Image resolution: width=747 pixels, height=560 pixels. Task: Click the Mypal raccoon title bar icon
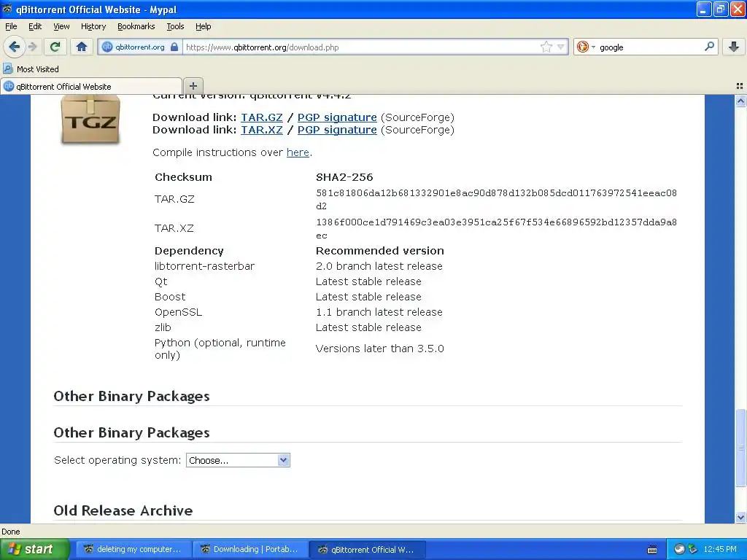pyautogui.click(x=7, y=9)
